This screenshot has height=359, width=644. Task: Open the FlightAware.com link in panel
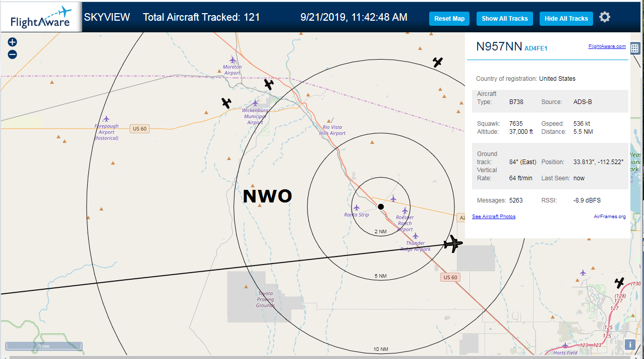[x=607, y=46]
